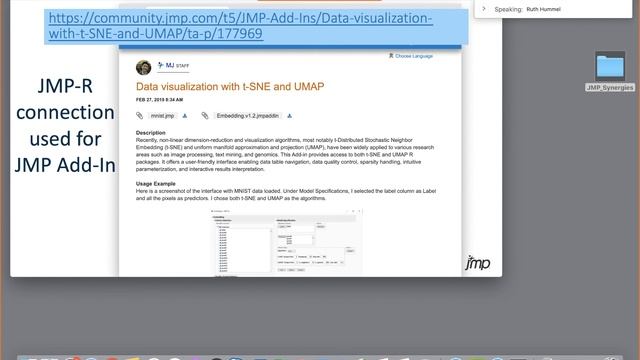The image size is (640, 360).
Task: Click the slide text JMP-R connection used for JMP Add-In
Action: [65, 125]
